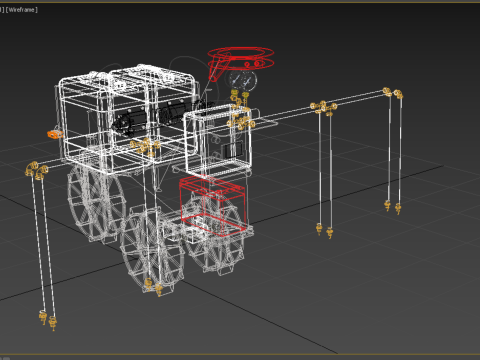Select the front center spoked wheel
The image size is (480, 360).
point(152,250)
